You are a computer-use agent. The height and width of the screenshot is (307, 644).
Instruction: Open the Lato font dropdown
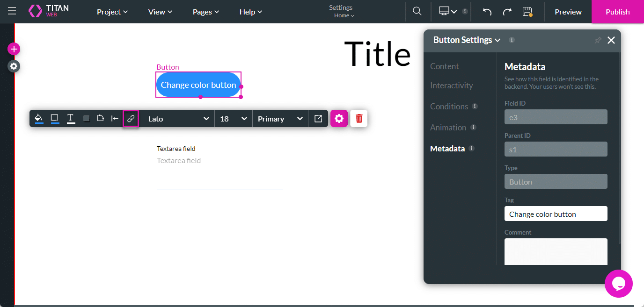(178, 118)
